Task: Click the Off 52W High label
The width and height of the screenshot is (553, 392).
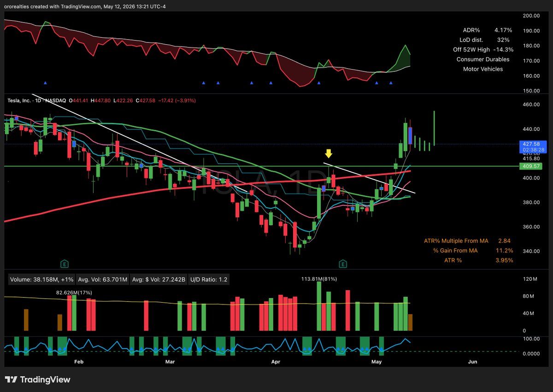Action: [x=472, y=49]
